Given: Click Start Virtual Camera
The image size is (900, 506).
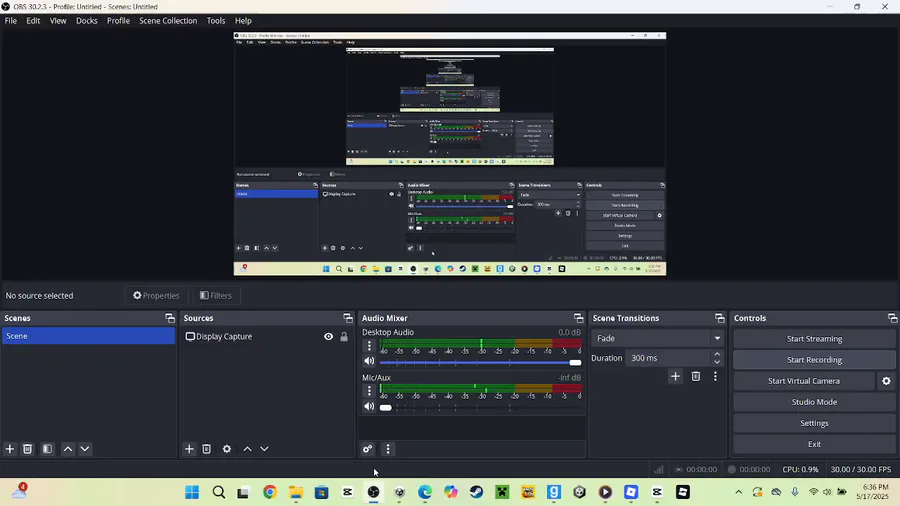Looking at the screenshot, I should [804, 381].
